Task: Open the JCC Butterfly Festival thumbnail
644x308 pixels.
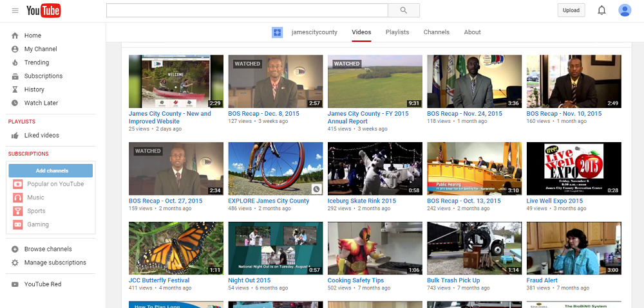Action: tap(176, 248)
